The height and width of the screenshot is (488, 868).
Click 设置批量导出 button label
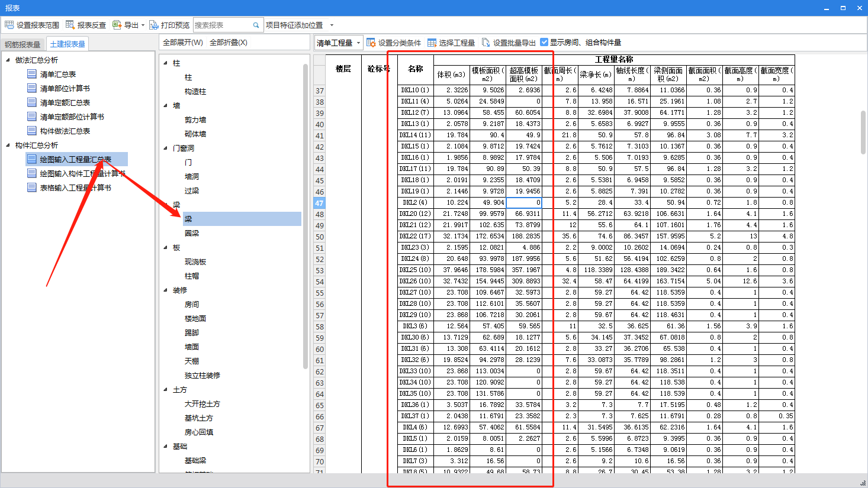pyautogui.click(x=515, y=43)
